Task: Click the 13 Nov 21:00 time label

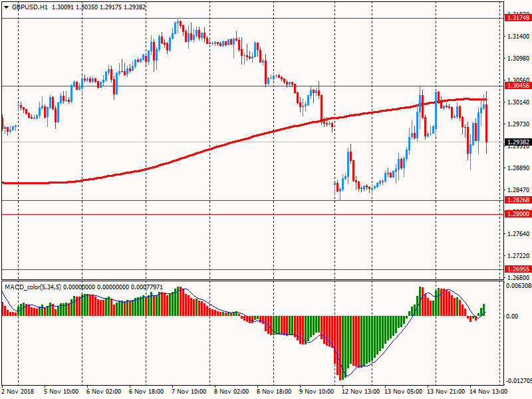Action: pyautogui.click(x=446, y=392)
